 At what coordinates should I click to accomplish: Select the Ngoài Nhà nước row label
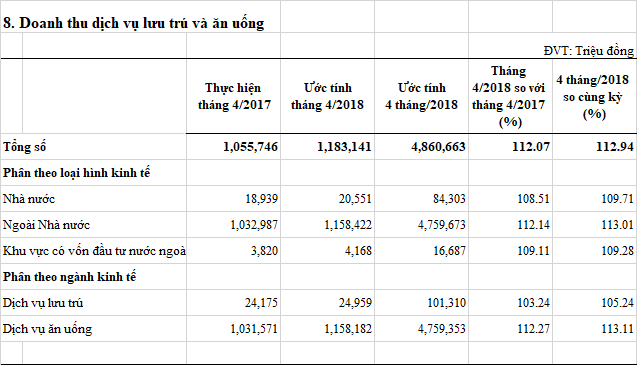(46, 225)
